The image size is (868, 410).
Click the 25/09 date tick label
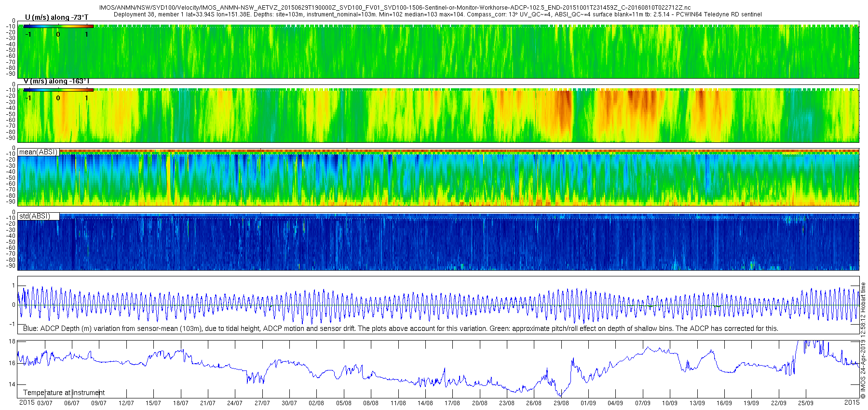806,403
